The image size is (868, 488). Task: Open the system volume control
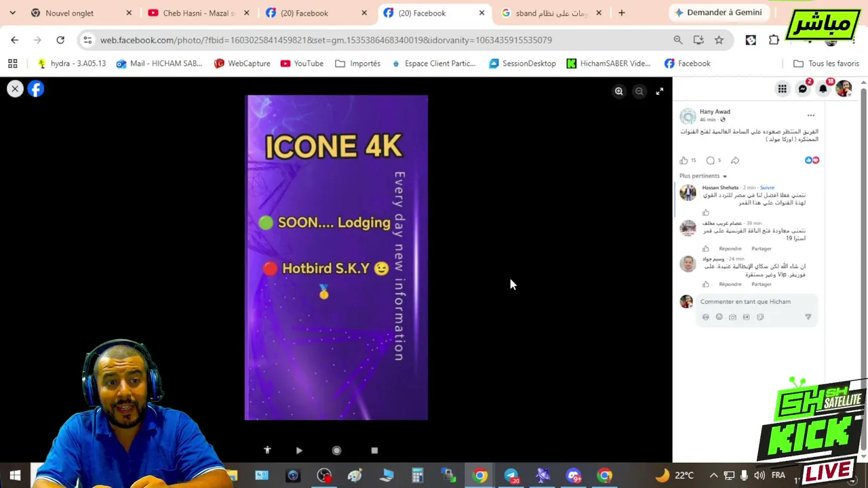[759, 476]
